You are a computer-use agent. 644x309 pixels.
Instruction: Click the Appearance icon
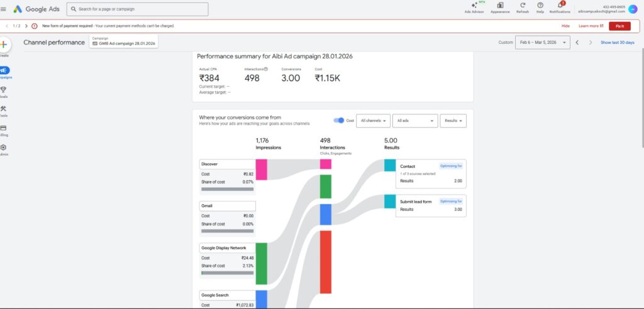pyautogui.click(x=500, y=7)
